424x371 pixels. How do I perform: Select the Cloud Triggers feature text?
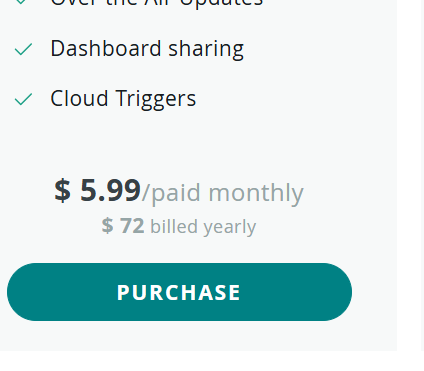click(x=123, y=99)
